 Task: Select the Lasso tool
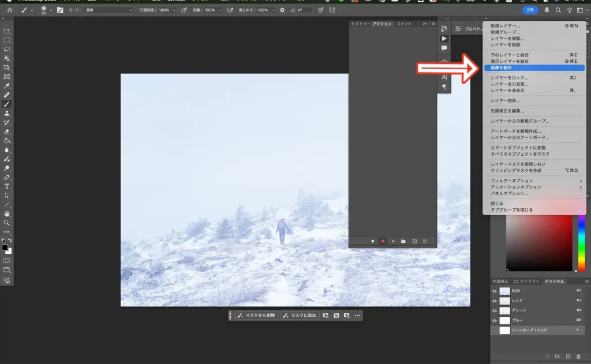[x=7, y=50]
